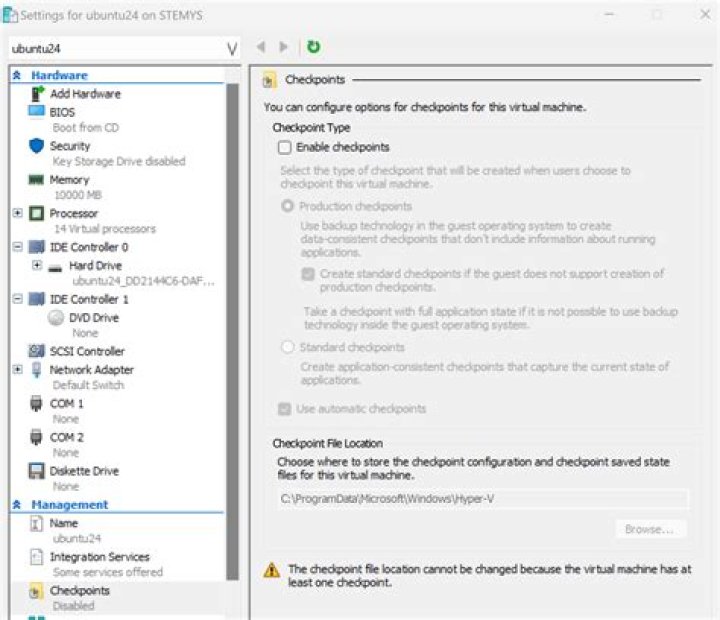Viewport: 720px width, 620px height.
Task: Select Standard checkpoints radio button
Action: [x=287, y=347]
